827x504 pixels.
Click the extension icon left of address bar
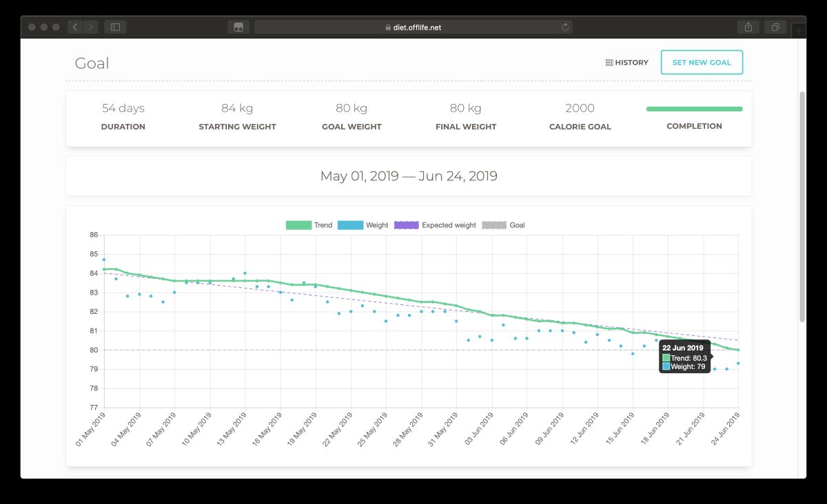click(x=238, y=27)
